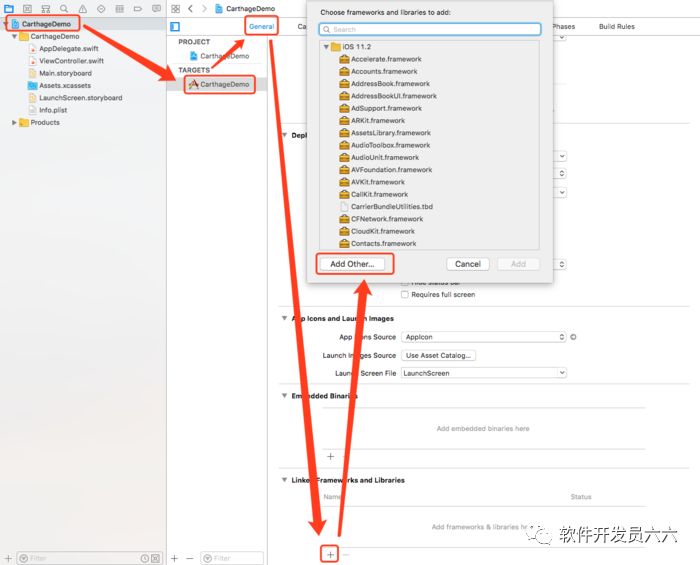Screen dimensions: 700x565
Task: Click the targets Filter field
Action: [232, 558]
